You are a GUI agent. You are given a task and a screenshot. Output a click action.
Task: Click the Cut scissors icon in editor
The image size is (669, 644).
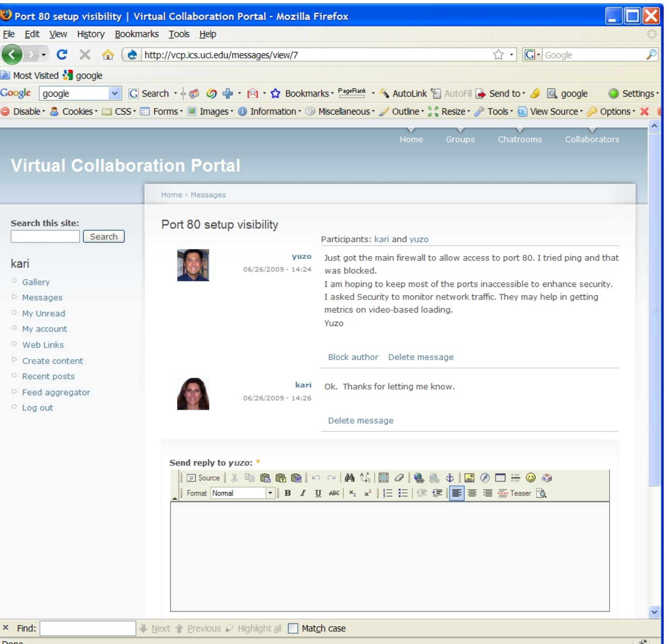click(x=234, y=478)
